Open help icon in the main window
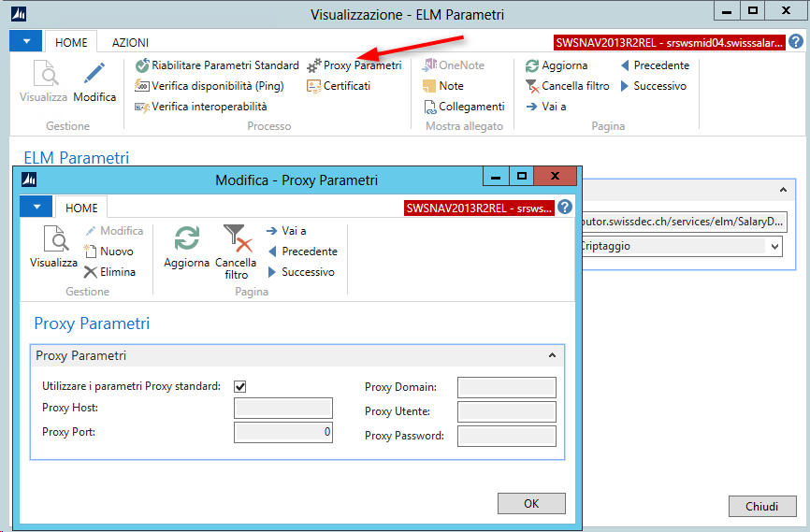 796,42
